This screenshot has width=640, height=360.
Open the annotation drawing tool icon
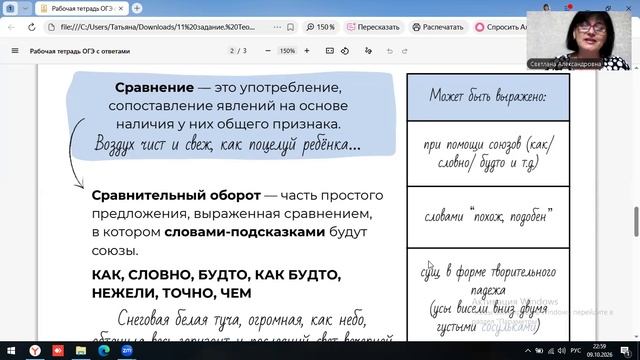[368, 51]
